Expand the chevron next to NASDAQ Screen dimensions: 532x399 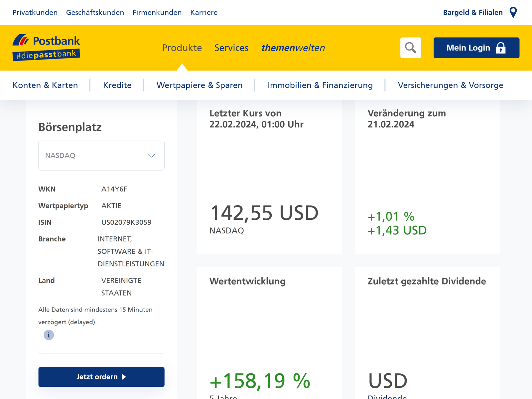152,155
